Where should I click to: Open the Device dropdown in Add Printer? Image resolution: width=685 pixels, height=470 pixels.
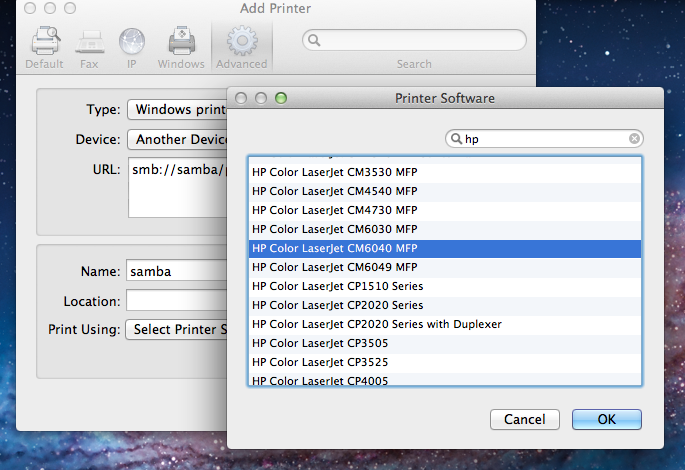pos(177,139)
